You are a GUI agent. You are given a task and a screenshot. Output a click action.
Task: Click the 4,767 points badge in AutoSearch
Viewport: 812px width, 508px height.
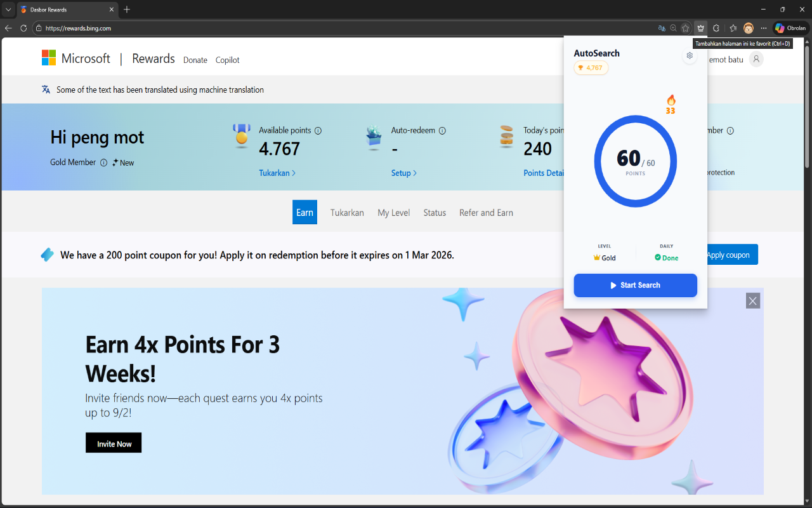click(591, 68)
